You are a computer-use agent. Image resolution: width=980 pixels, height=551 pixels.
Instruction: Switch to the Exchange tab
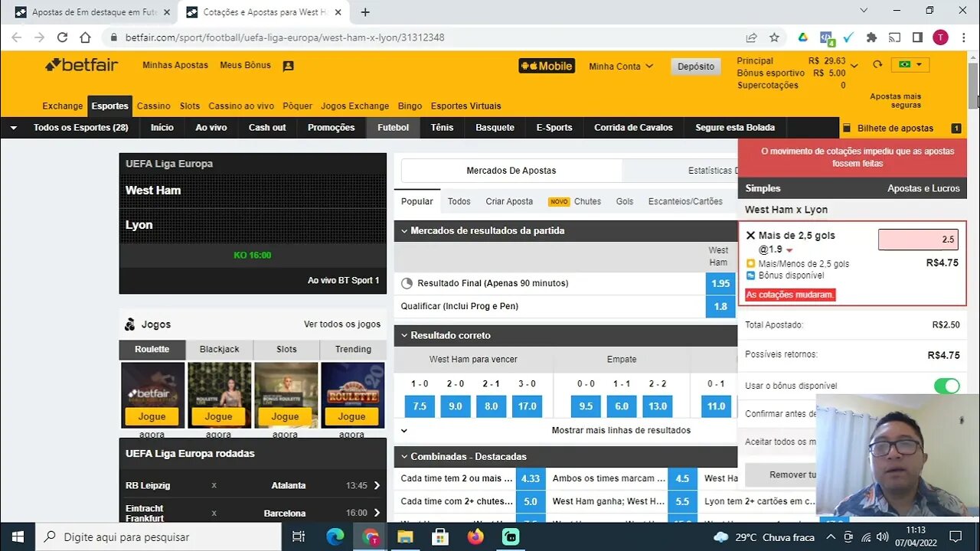[x=62, y=106]
